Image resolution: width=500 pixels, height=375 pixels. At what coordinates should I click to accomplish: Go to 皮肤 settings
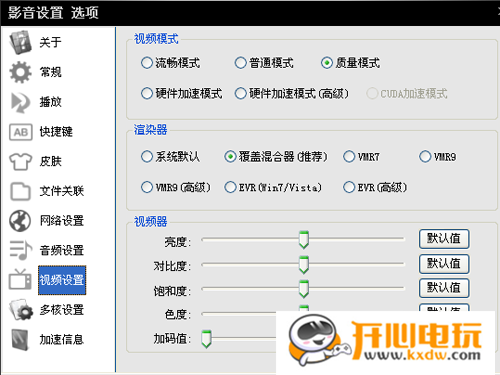50,161
